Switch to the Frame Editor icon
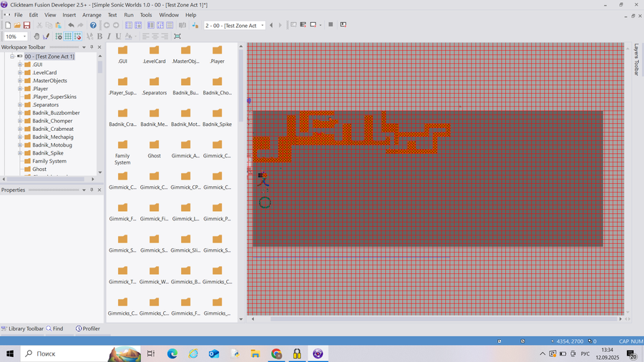This screenshot has width=644, height=362. tap(138, 26)
